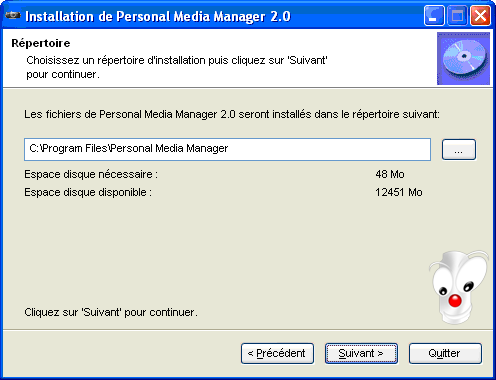Click the "Cliquez sur 'Suivant' pour continuer" text

pos(111,312)
